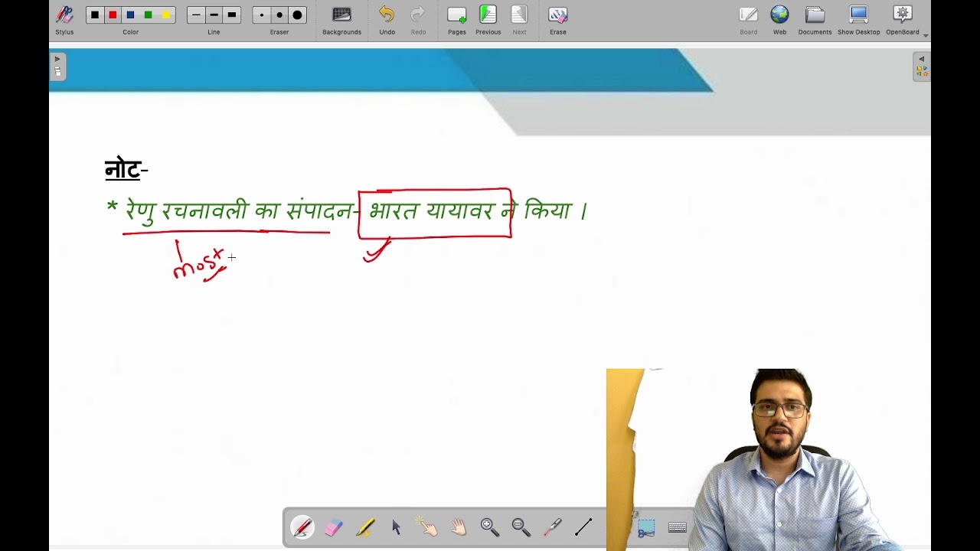Open the virtual keyboard
The width and height of the screenshot is (980, 551).
click(x=678, y=527)
